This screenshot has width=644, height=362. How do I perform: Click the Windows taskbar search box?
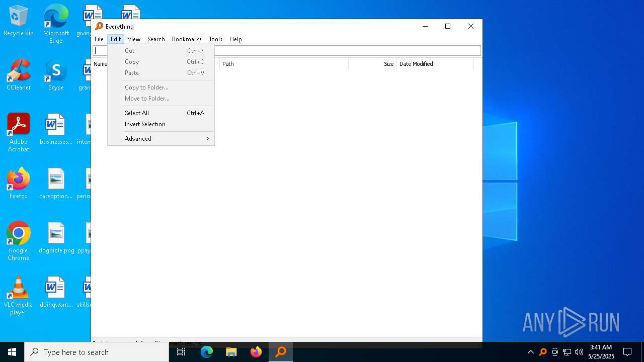point(97,352)
